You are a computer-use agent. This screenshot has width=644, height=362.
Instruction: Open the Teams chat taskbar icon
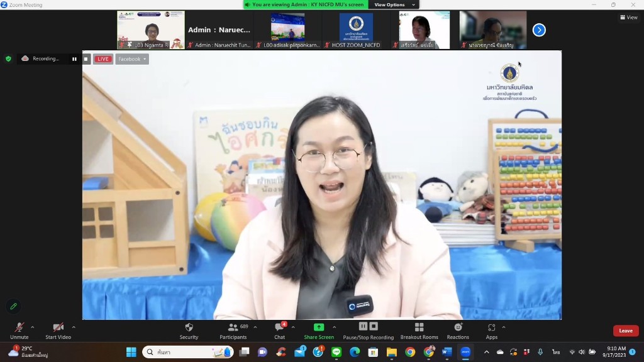pyautogui.click(x=262, y=352)
